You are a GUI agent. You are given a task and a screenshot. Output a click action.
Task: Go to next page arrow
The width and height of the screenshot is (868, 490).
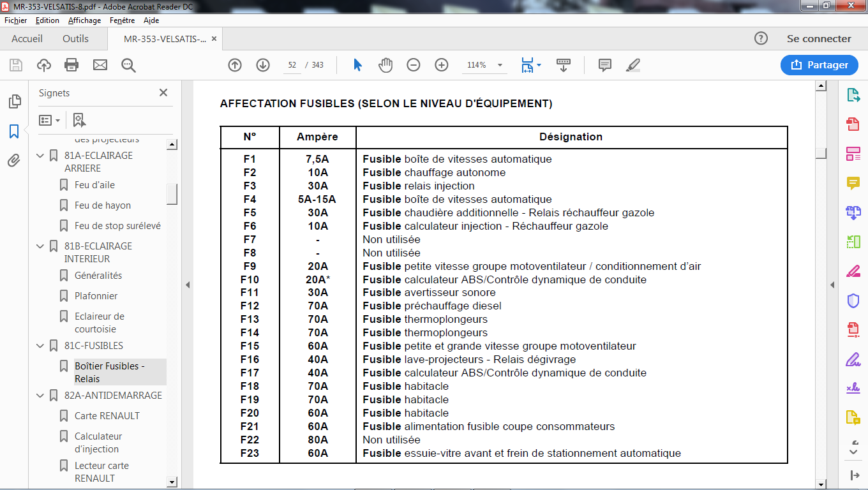(x=263, y=65)
